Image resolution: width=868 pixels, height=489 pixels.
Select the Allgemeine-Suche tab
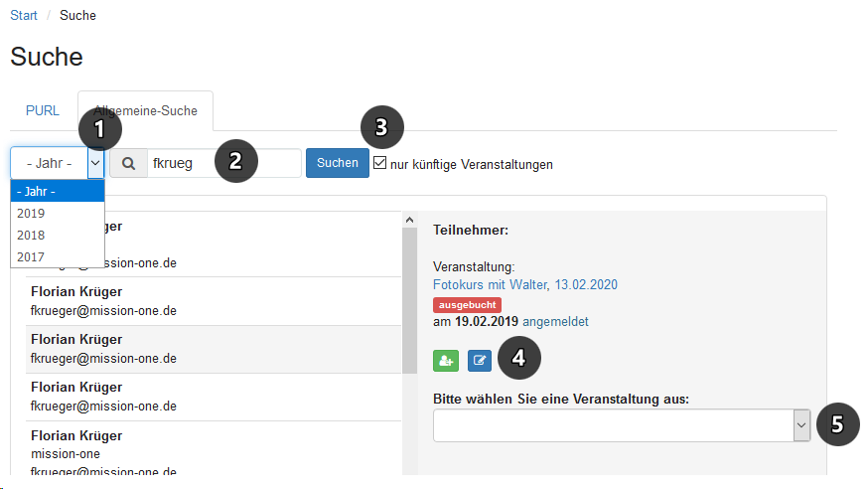click(145, 110)
